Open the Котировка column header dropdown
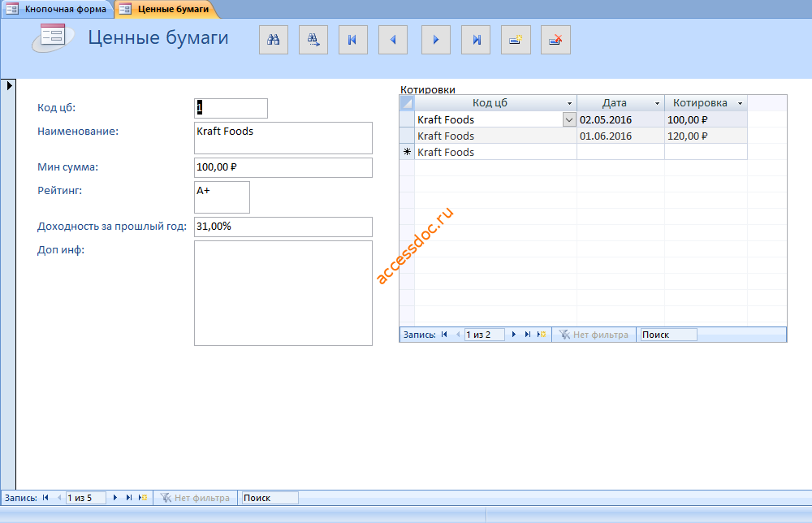 click(x=740, y=104)
